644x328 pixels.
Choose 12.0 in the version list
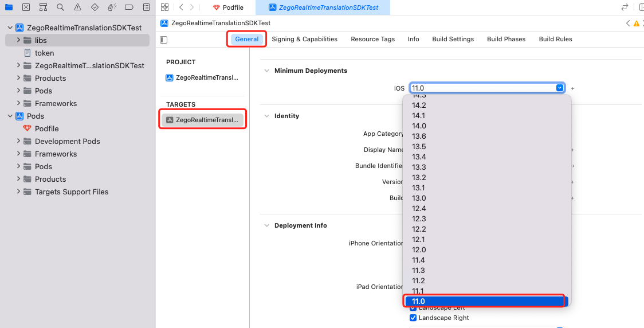pos(487,249)
